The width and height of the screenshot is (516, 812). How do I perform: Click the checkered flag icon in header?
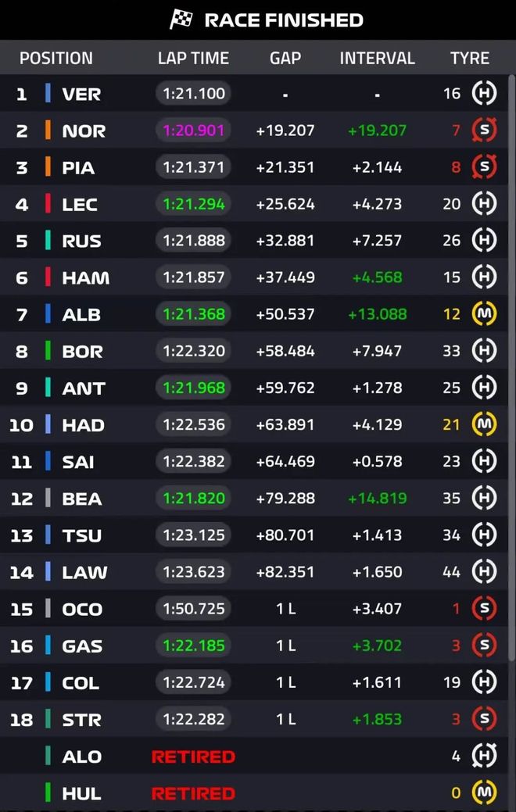click(181, 20)
